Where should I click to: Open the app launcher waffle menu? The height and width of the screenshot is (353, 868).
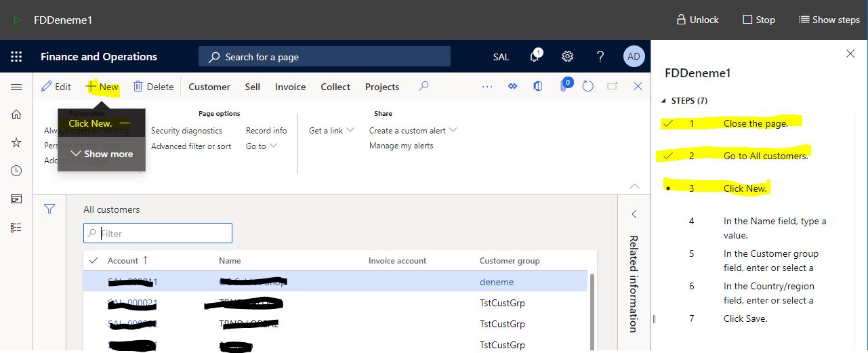(x=16, y=57)
